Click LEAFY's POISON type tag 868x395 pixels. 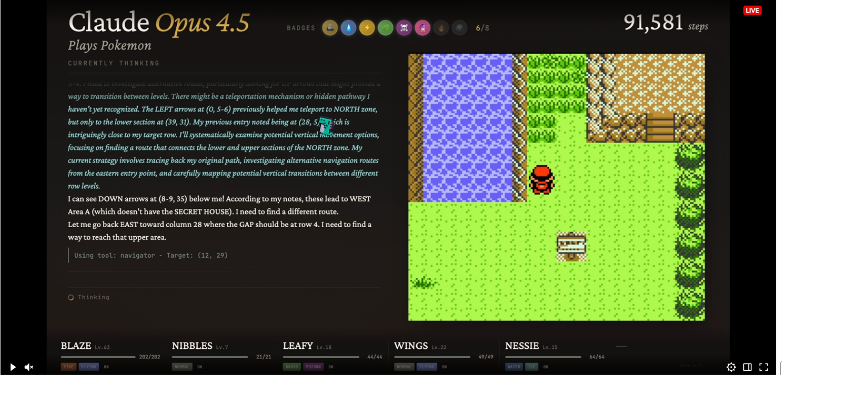click(313, 367)
